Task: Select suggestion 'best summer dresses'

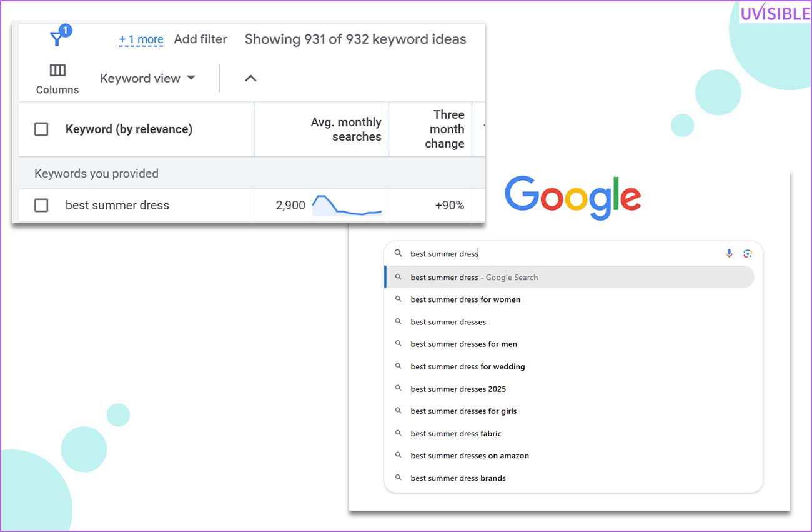Action: point(569,322)
